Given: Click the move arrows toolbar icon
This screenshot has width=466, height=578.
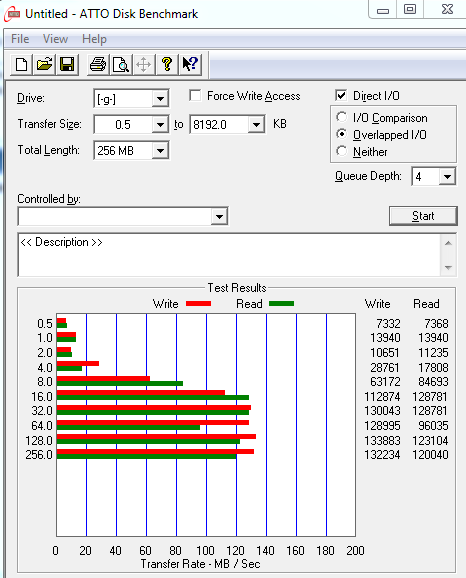Looking at the screenshot, I should [144, 65].
